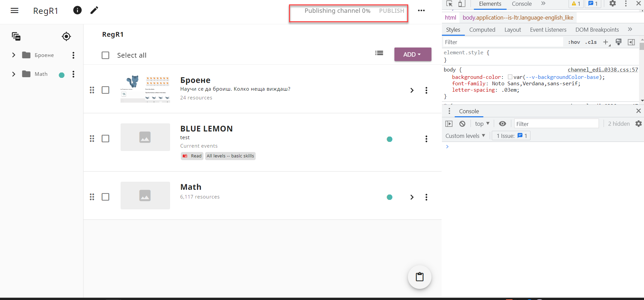Activate DevTools inspect element tool
The height and width of the screenshot is (300, 644).
449,4
